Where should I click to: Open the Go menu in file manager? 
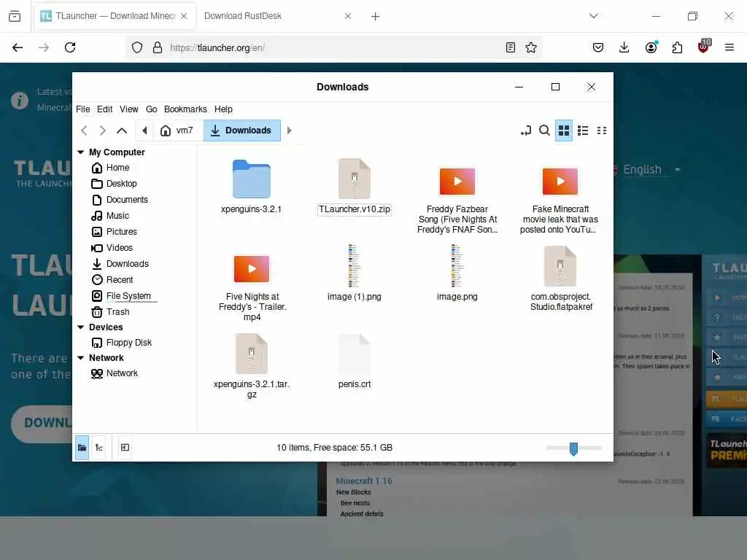click(152, 109)
